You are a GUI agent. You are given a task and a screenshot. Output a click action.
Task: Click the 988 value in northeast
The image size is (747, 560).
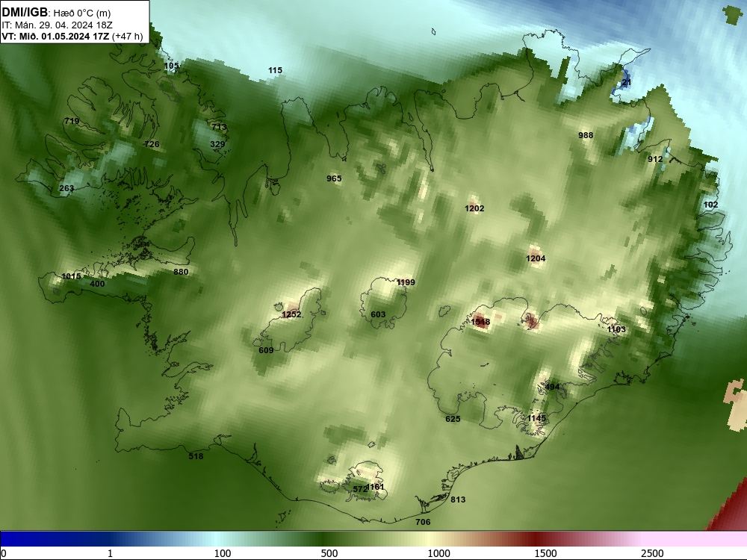[586, 135]
